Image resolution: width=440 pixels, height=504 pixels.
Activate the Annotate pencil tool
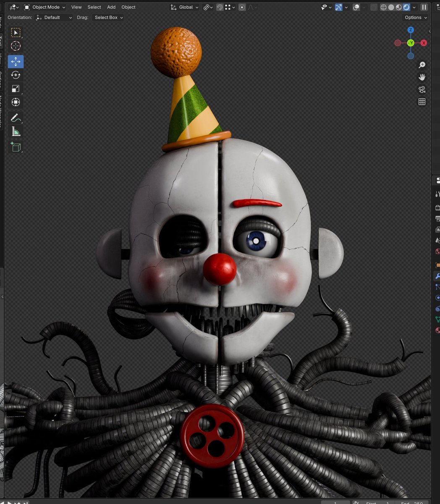(16, 118)
